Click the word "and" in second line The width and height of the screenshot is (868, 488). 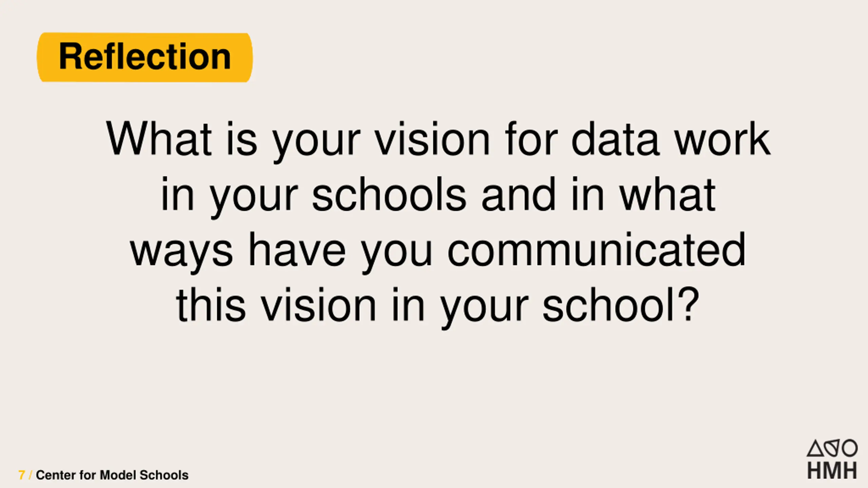[519, 194]
